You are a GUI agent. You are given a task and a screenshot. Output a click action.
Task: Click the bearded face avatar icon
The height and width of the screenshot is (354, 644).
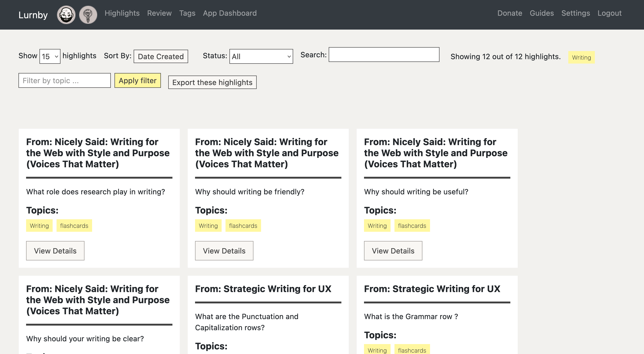(66, 15)
